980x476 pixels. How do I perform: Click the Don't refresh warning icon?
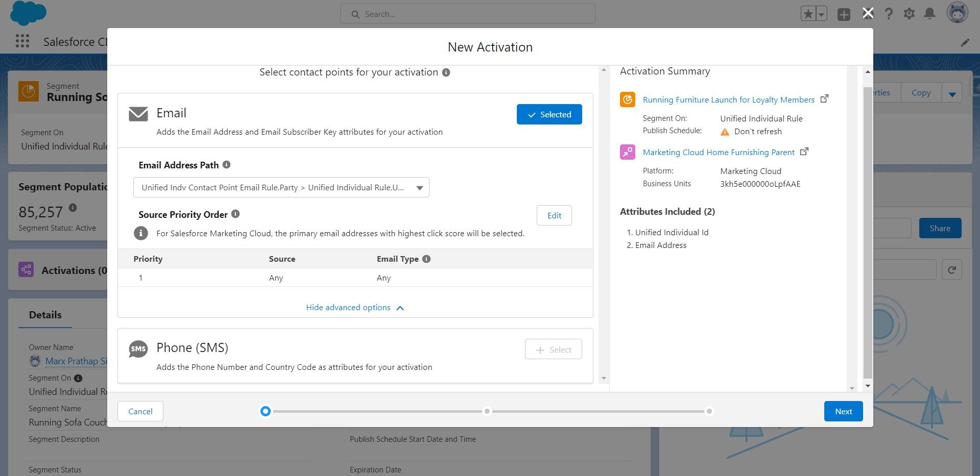725,132
